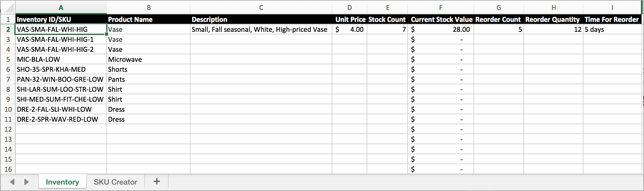
Task: Select the Inventory sheet tab
Action: tap(62, 181)
